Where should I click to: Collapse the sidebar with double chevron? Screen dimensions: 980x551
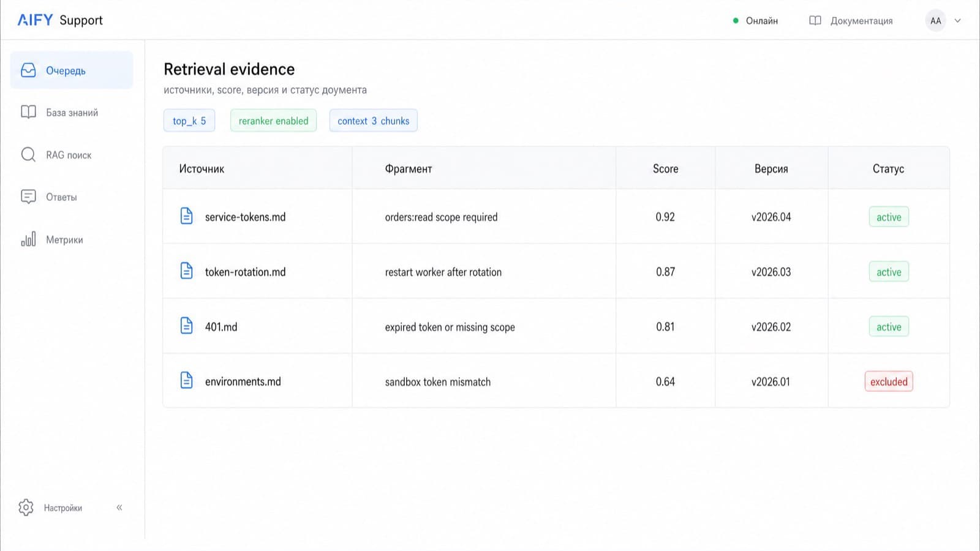point(119,508)
